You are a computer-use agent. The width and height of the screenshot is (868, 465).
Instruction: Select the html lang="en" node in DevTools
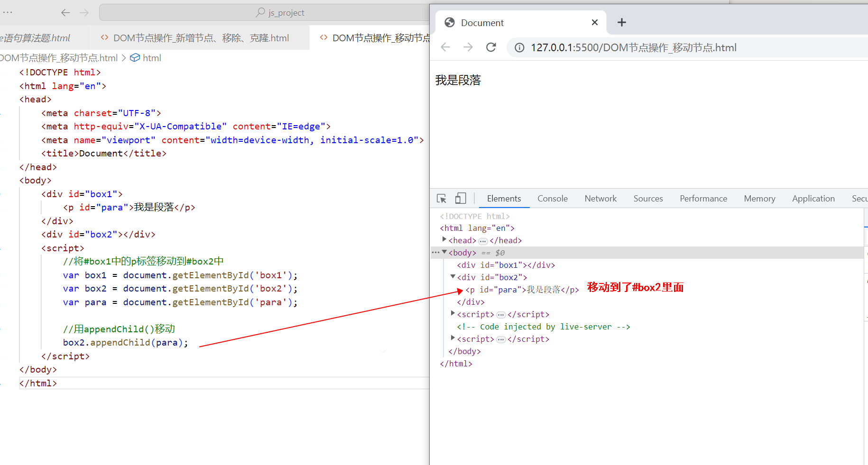tap(477, 228)
